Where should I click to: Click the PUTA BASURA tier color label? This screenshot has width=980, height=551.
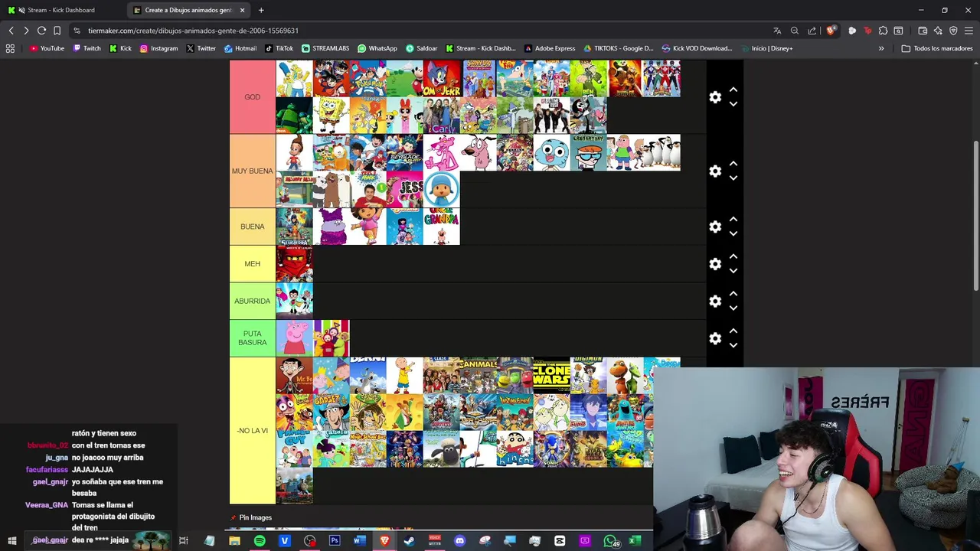coord(252,338)
